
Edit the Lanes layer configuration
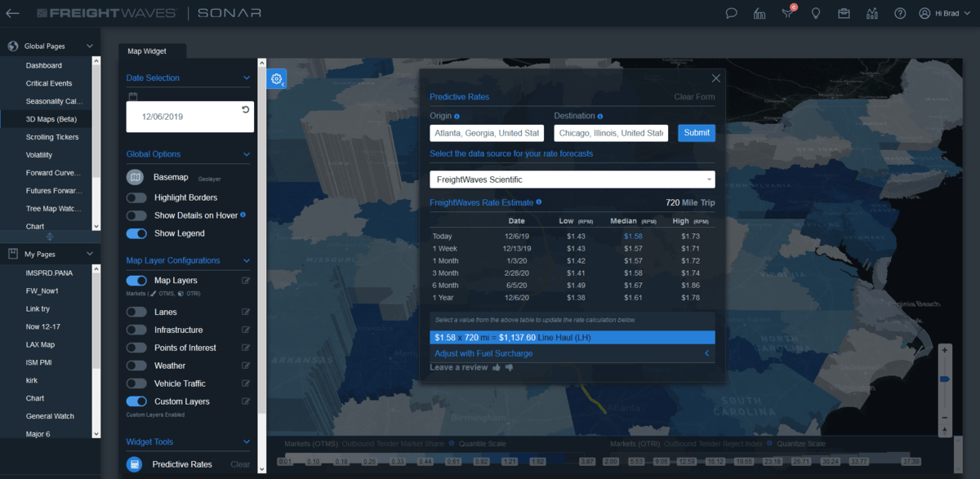[x=246, y=312]
